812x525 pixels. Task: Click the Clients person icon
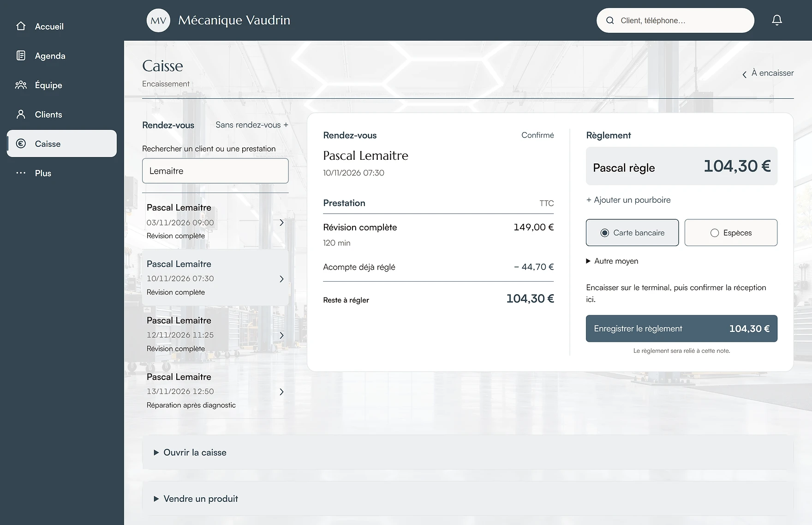click(21, 115)
